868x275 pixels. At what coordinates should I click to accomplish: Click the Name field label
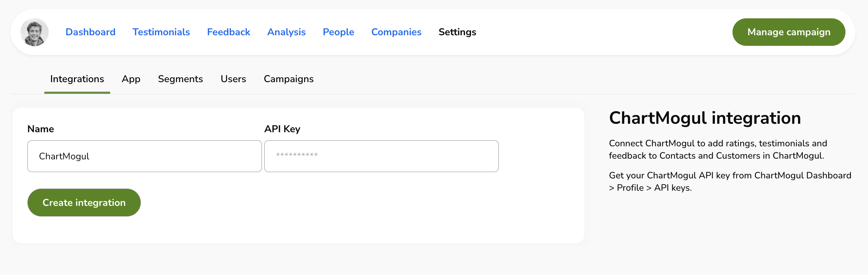tap(41, 129)
